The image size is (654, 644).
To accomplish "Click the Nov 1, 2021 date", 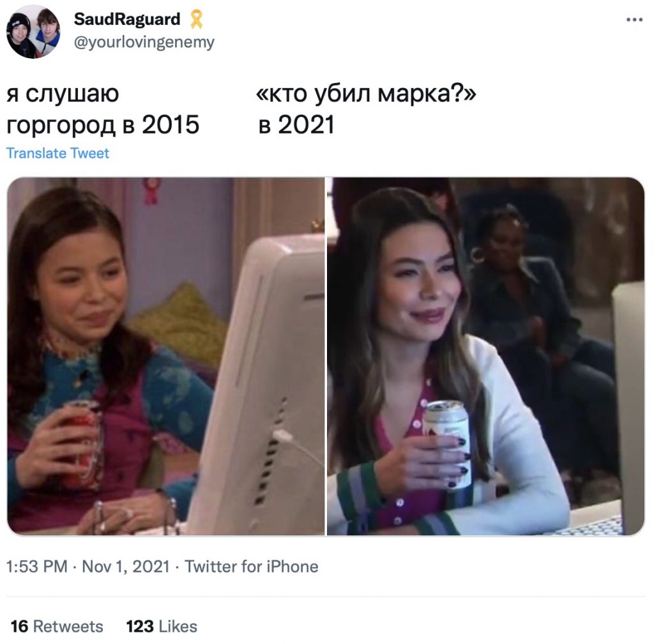I will (126, 567).
